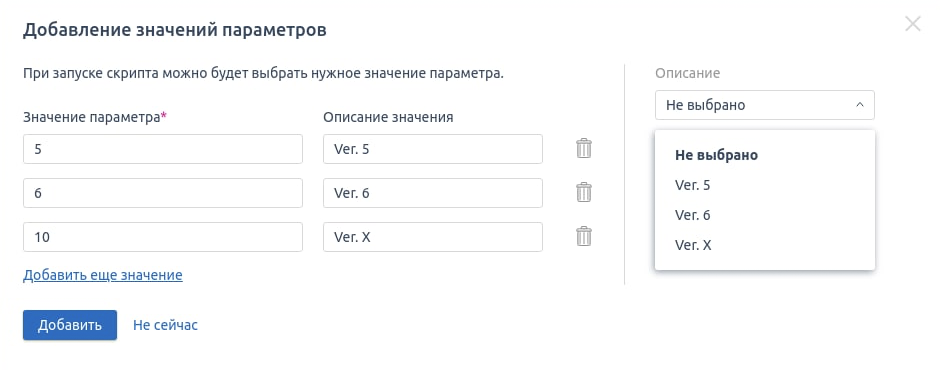Click the blue Добавить button
The height and width of the screenshot is (370, 940).
pyautogui.click(x=70, y=325)
